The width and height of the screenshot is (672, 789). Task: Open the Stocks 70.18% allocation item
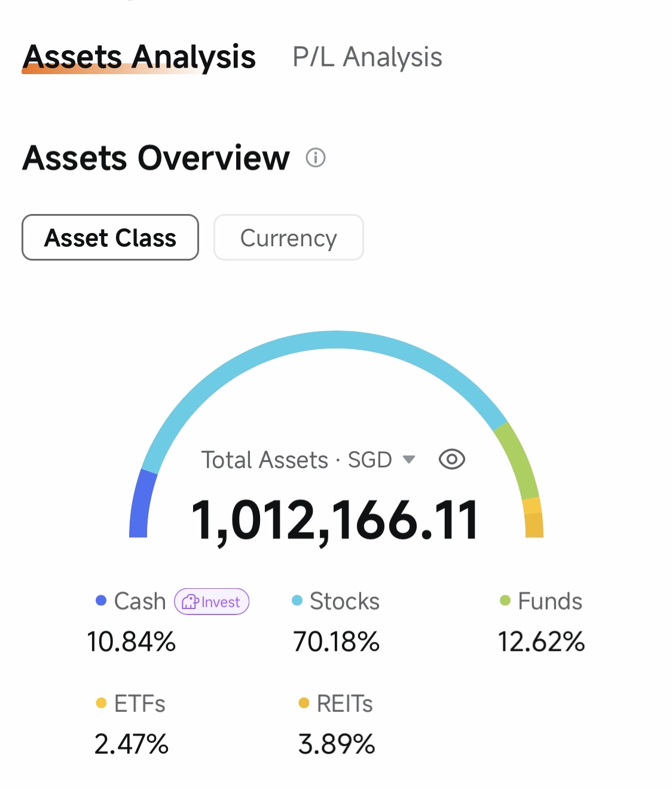pos(336,622)
